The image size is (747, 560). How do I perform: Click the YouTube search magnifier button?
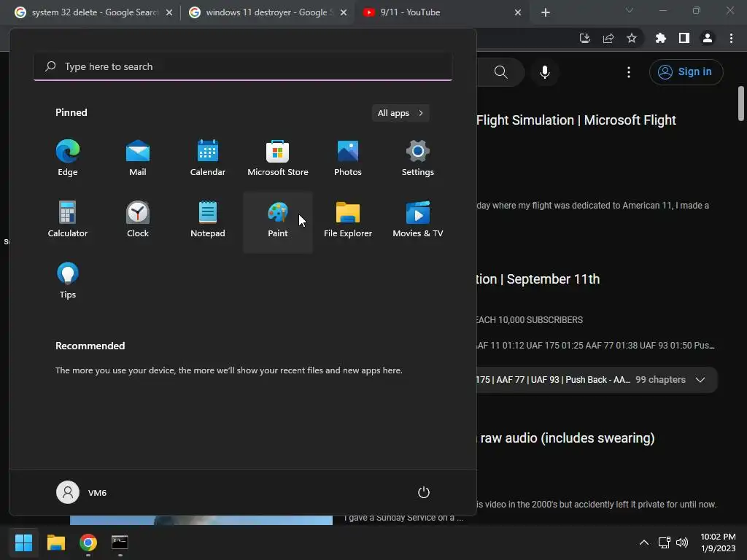(x=500, y=72)
